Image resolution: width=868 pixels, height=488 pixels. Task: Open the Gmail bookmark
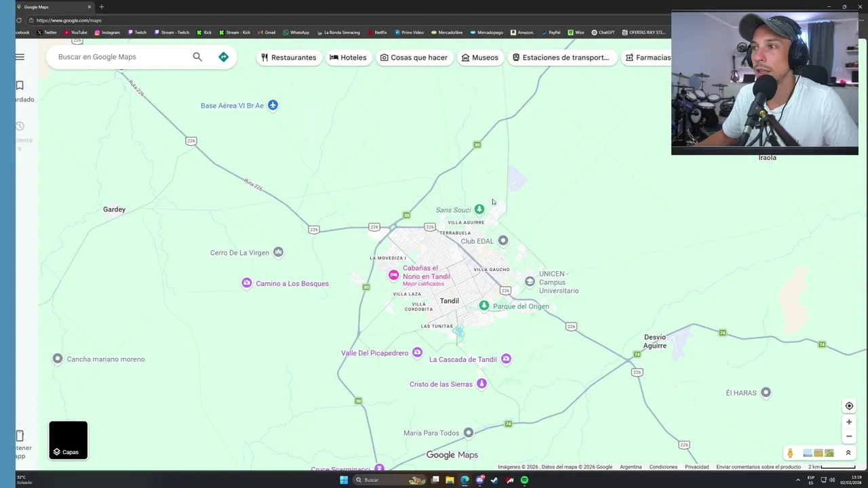click(267, 33)
